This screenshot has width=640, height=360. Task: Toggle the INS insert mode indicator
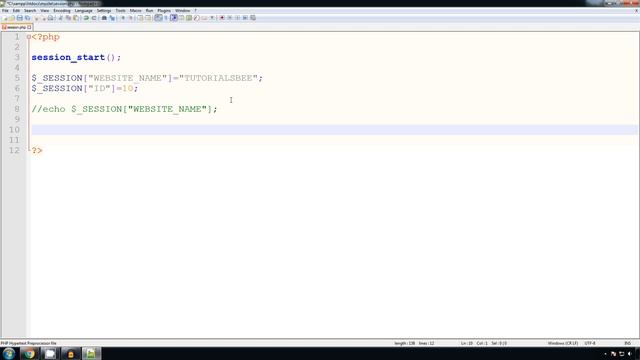pos(627,343)
